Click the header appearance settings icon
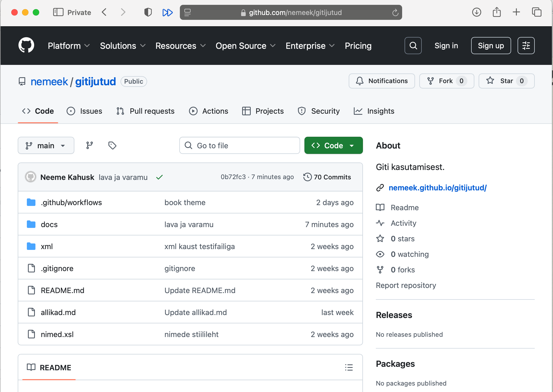Image resolution: width=553 pixels, height=392 pixels. pos(526,46)
